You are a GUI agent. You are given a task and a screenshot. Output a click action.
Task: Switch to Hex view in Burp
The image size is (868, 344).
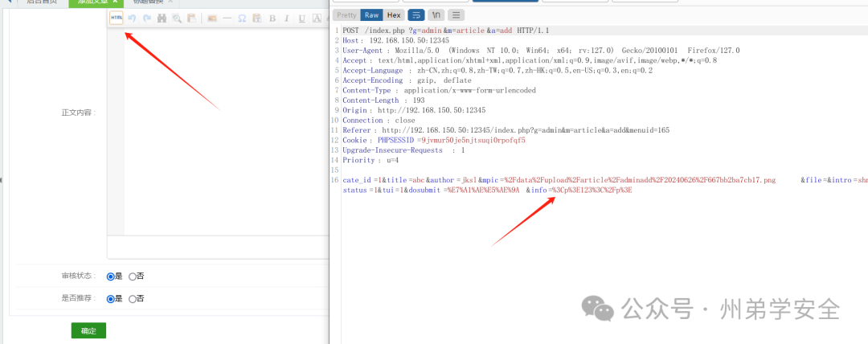tap(394, 15)
